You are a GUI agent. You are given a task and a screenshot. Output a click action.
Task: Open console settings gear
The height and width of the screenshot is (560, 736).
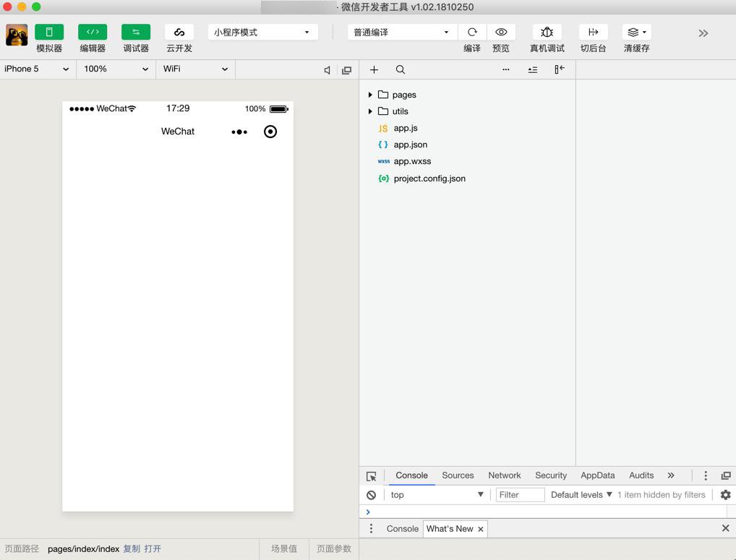tap(726, 495)
